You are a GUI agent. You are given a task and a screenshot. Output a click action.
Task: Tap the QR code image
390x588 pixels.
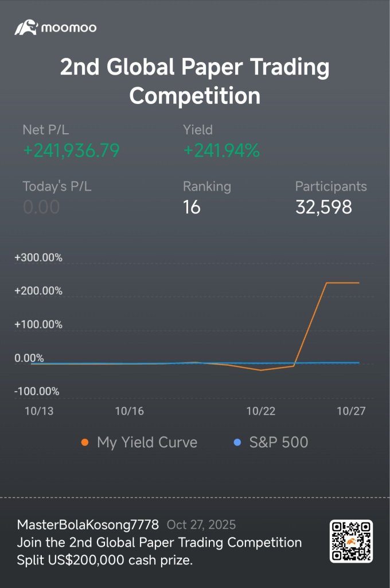(351, 541)
